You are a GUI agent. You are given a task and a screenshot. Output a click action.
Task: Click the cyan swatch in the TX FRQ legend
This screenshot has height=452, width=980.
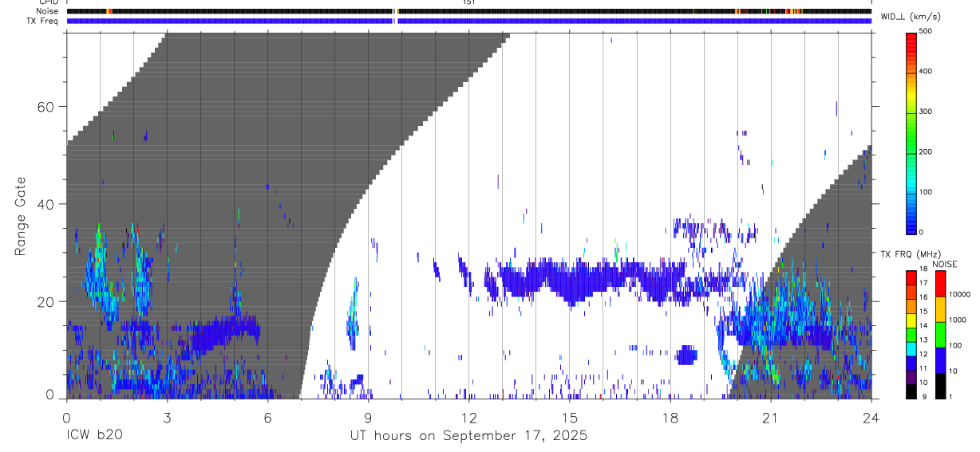[911, 349]
